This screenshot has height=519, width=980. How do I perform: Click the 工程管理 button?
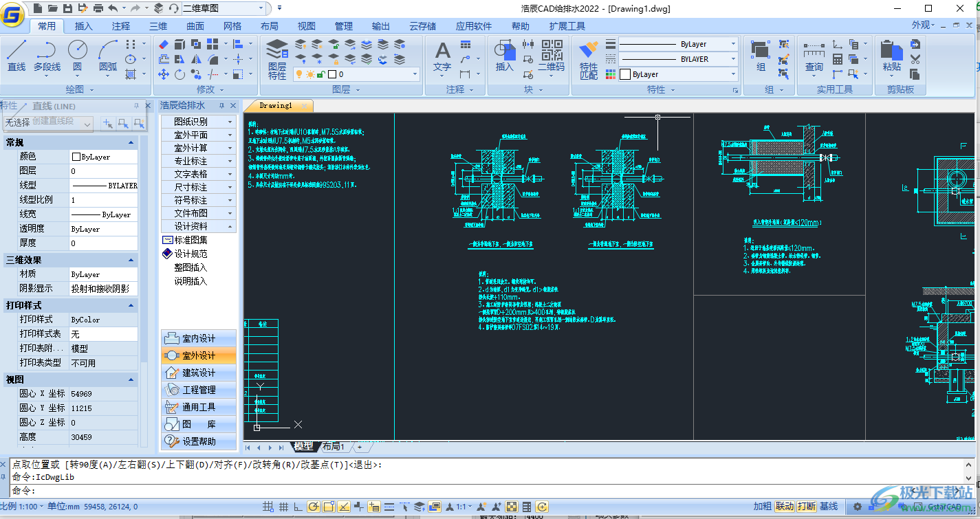click(199, 390)
